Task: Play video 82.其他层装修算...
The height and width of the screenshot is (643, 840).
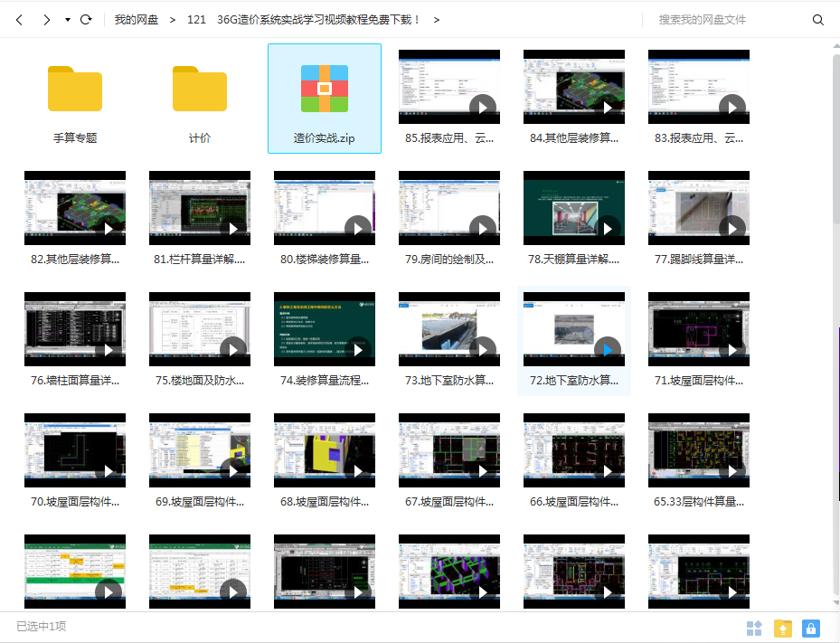Action: click(109, 229)
